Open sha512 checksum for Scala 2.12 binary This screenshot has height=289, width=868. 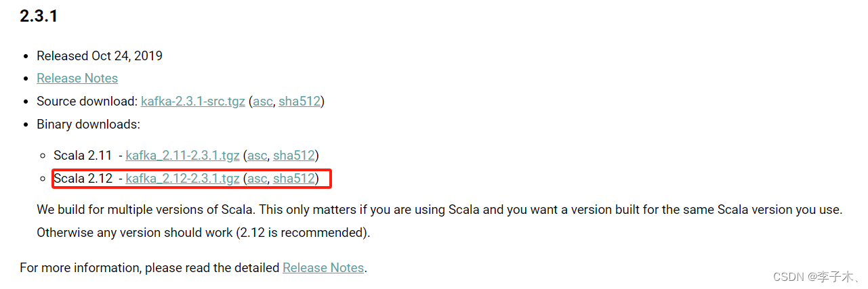[293, 179]
